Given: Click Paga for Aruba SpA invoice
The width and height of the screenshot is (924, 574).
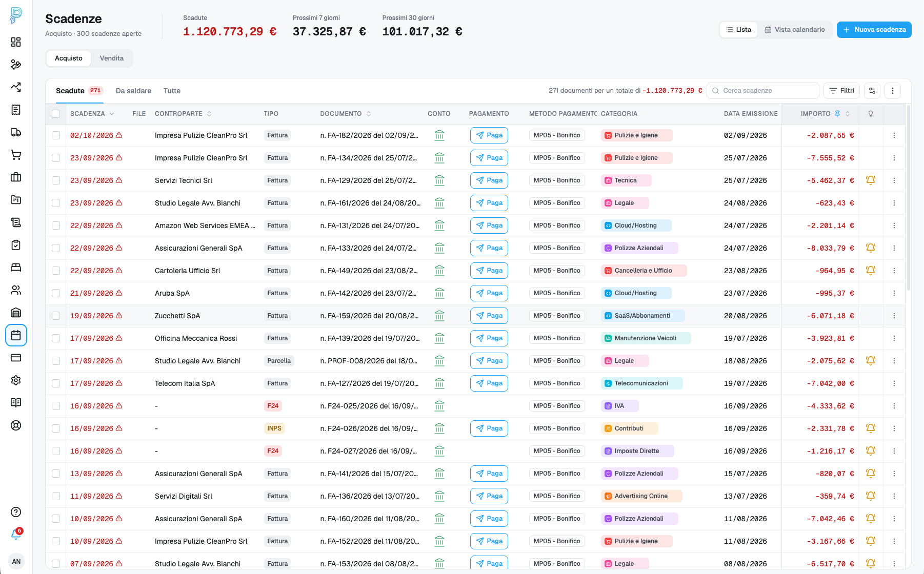Looking at the screenshot, I should tap(489, 293).
